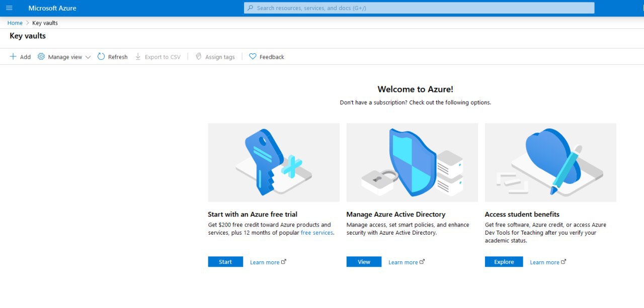Expand the Manage view dropdown chevron

click(88, 57)
